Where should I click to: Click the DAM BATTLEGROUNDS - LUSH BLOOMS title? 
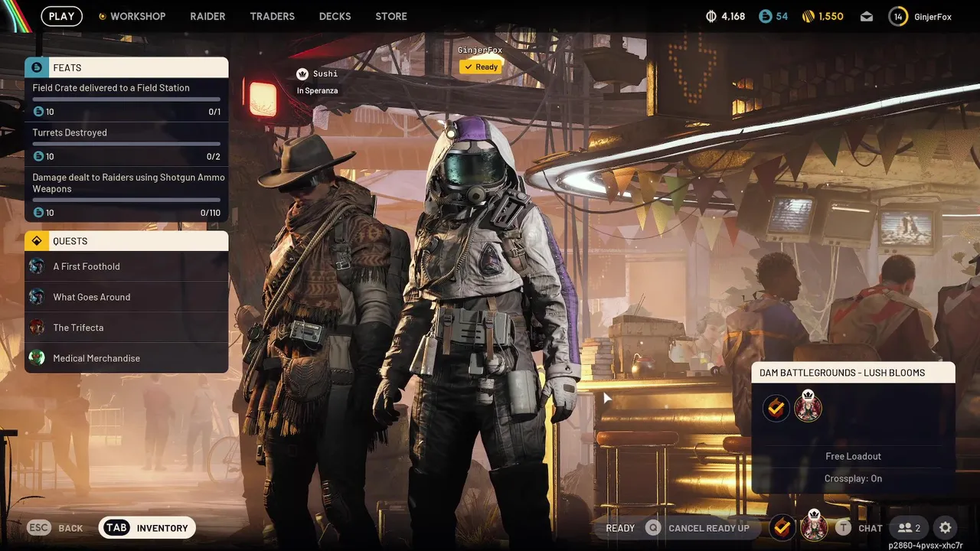[842, 373]
